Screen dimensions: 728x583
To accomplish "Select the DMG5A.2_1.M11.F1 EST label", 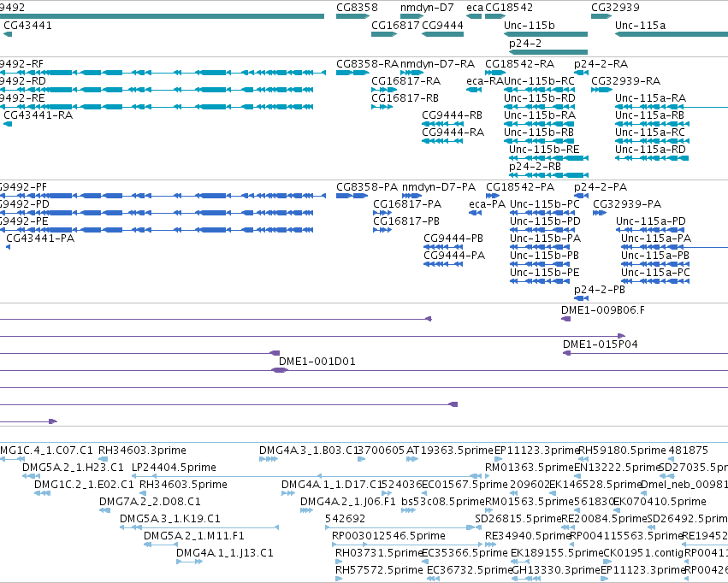I will [193, 536].
